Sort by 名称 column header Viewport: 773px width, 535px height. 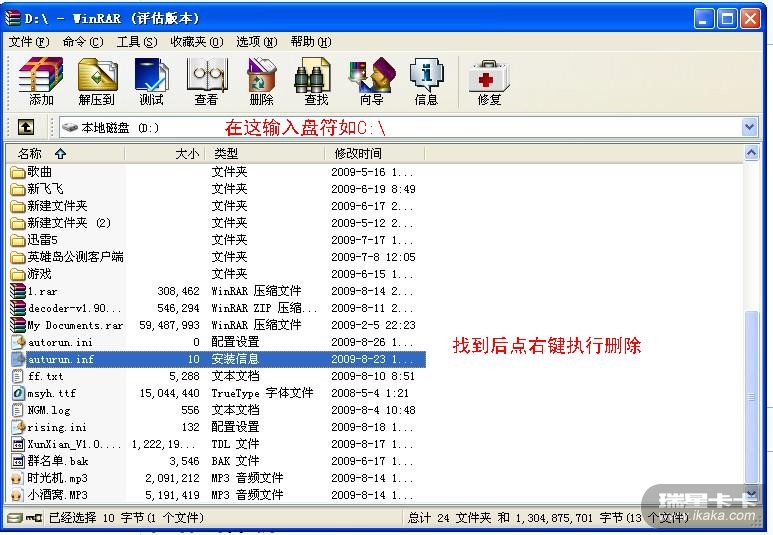(x=65, y=154)
